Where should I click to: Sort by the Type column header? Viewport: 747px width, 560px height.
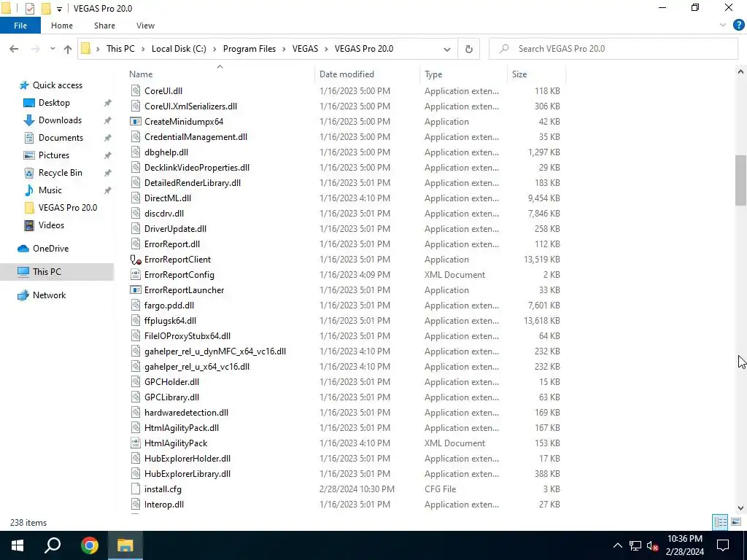pyautogui.click(x=433, y=74)
